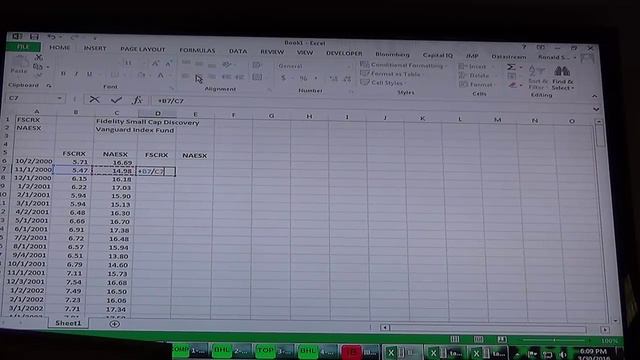Screen dimensions: 640x360
Task: Click the red taskbar application button
Action: [351, 351]
